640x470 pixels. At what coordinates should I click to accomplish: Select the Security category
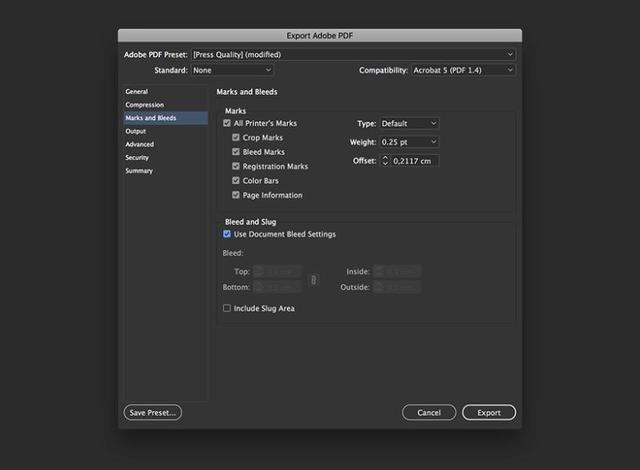(166, 157)
